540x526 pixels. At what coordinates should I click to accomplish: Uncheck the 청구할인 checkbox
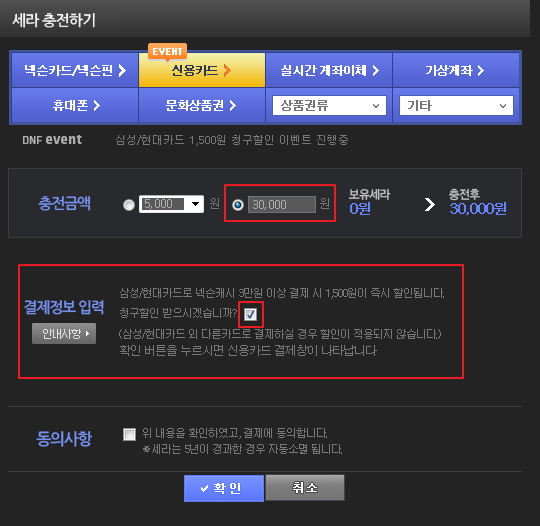(250, 314)
